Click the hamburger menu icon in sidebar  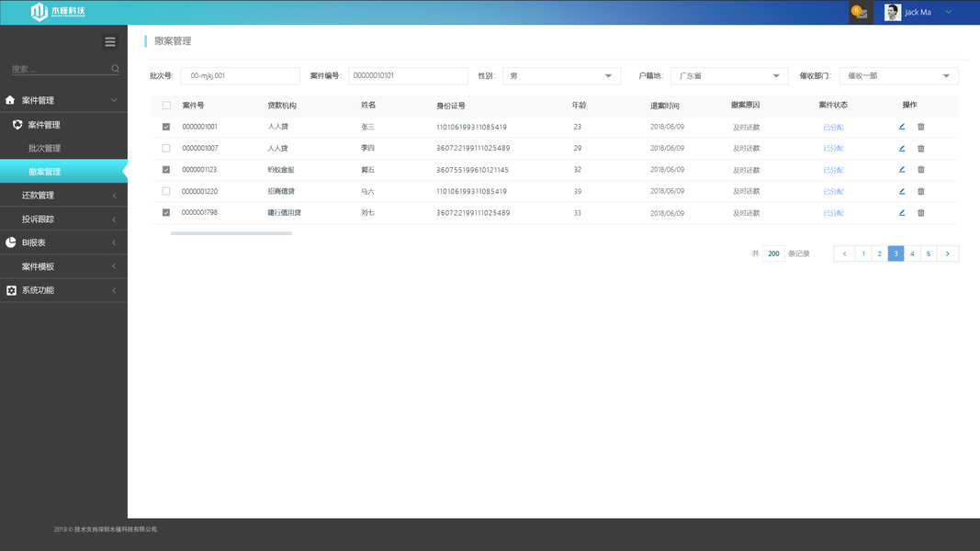click(110, 42)
